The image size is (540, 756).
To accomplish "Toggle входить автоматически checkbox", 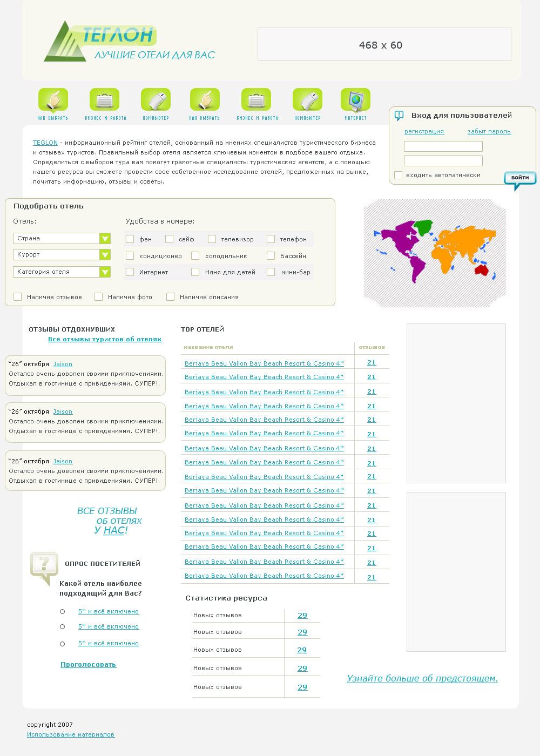I will (x=399, y=175).
